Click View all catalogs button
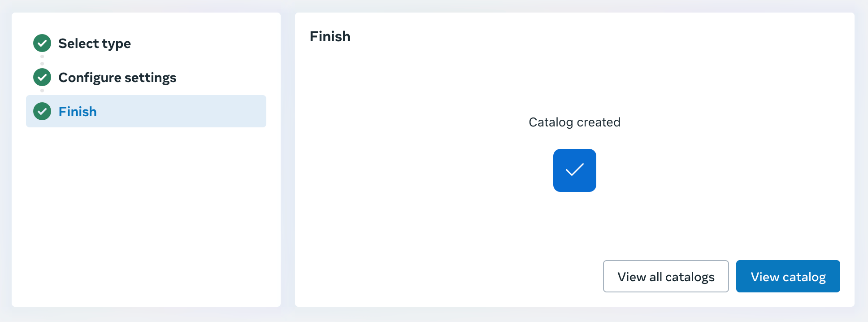868x322 pixels. point(665,276)
